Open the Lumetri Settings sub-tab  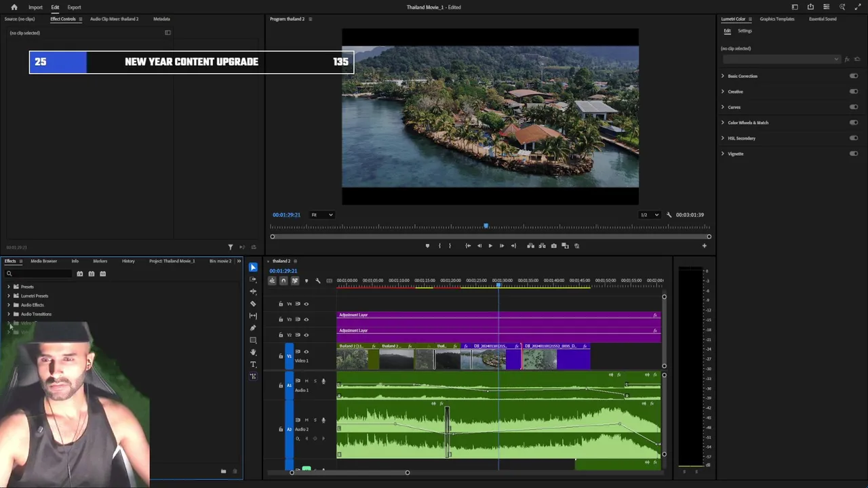click(x=745, y=31)
